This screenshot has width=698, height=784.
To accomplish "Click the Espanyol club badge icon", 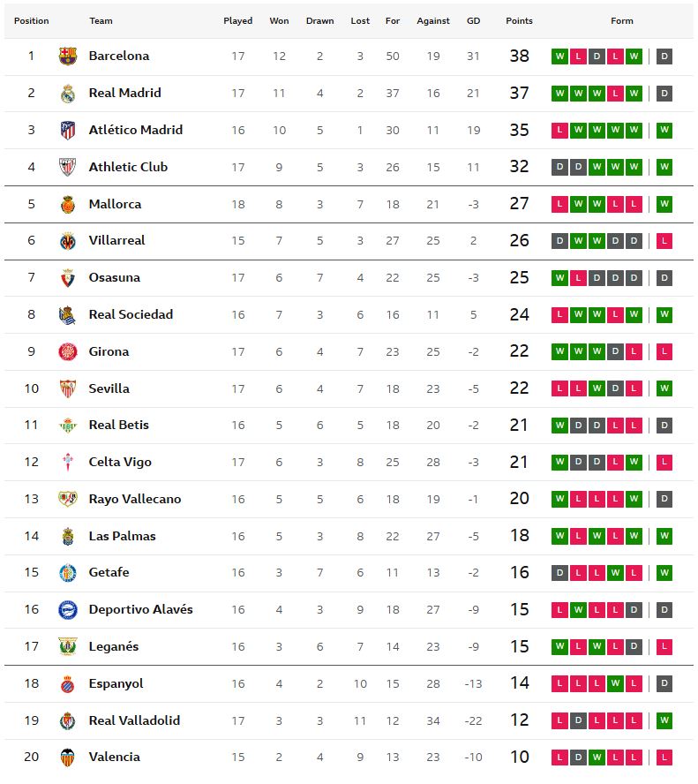I will point(68,684).
